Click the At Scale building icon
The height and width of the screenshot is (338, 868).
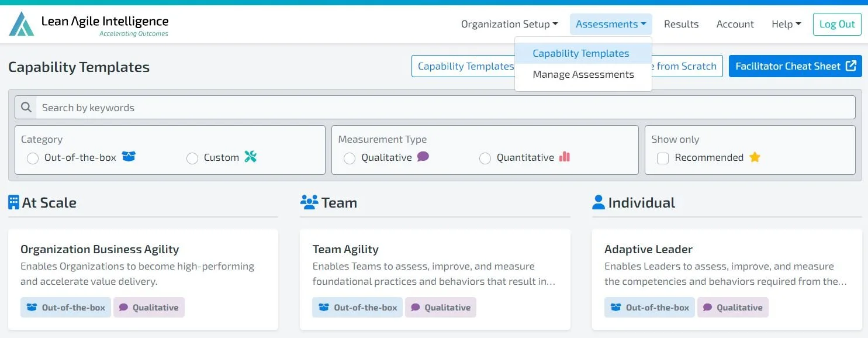tap(13, 202)
